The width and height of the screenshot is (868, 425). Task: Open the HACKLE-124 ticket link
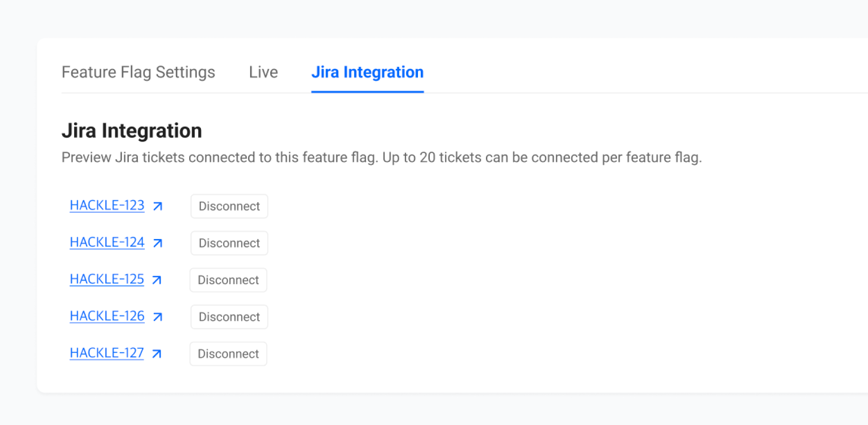pyautogui.click(x=107, y=242)
